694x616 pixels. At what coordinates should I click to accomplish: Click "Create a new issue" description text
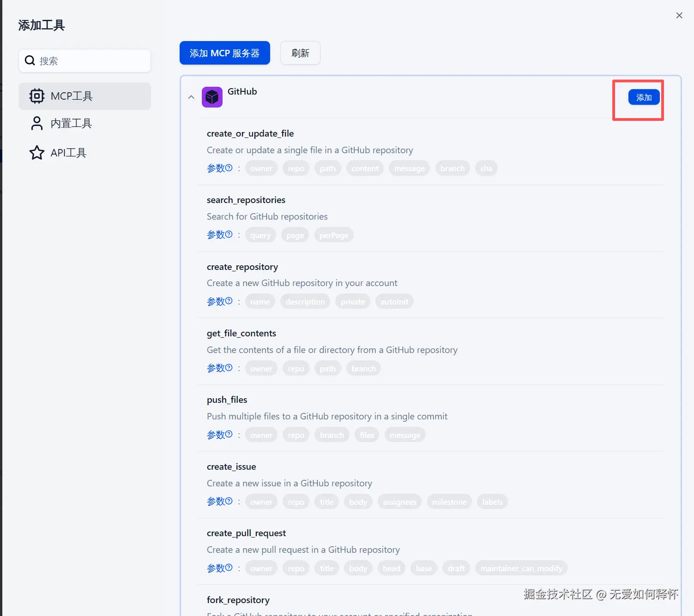290,483
